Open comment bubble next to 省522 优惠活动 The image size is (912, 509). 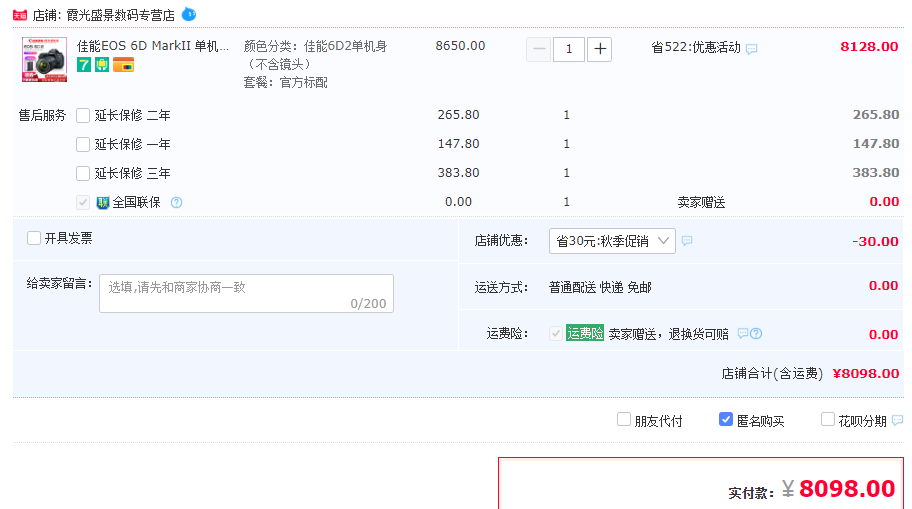click(x=751, y=49)
